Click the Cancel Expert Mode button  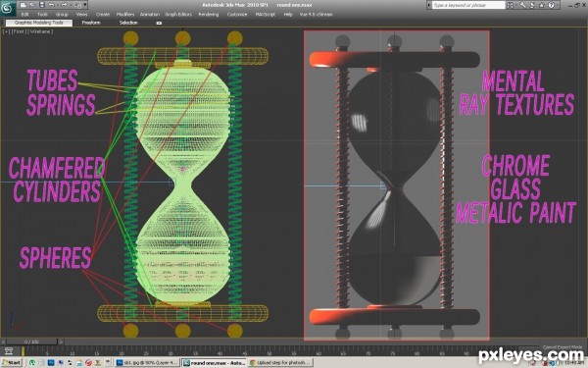563,347
